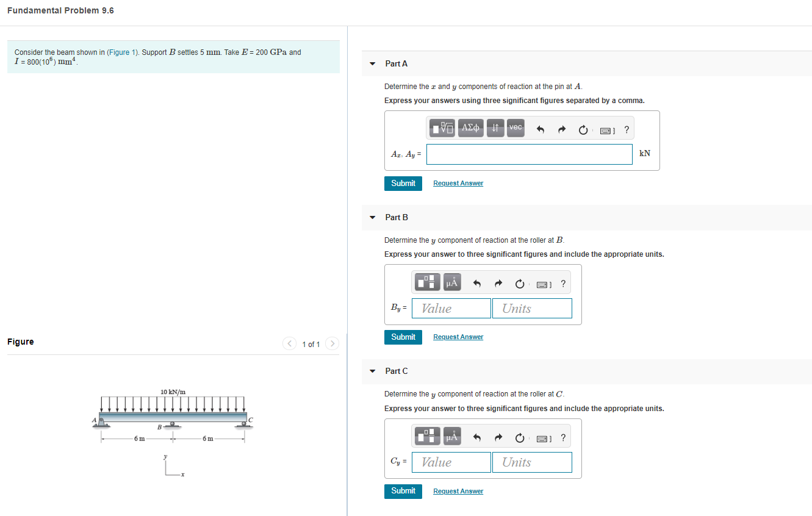The image size is (812, 516).
Task: Undo last entry in Part C
Action: click(477, 437)
